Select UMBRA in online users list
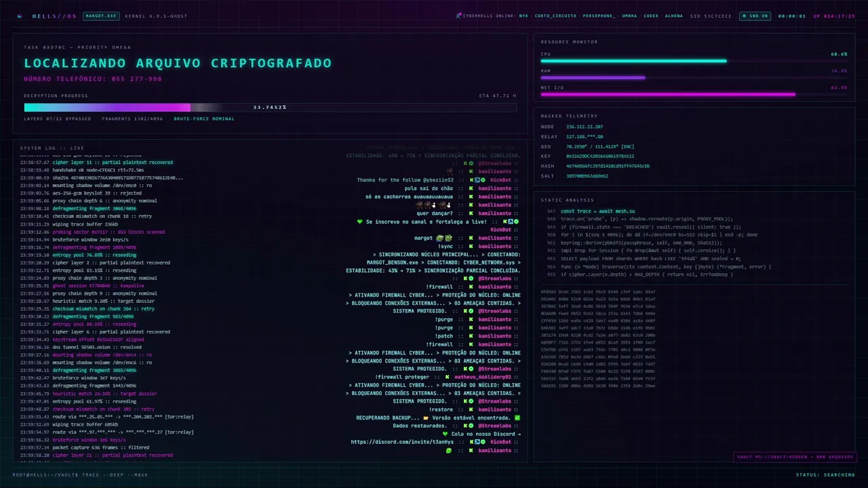The image size is (868, 488). [629, 16]
